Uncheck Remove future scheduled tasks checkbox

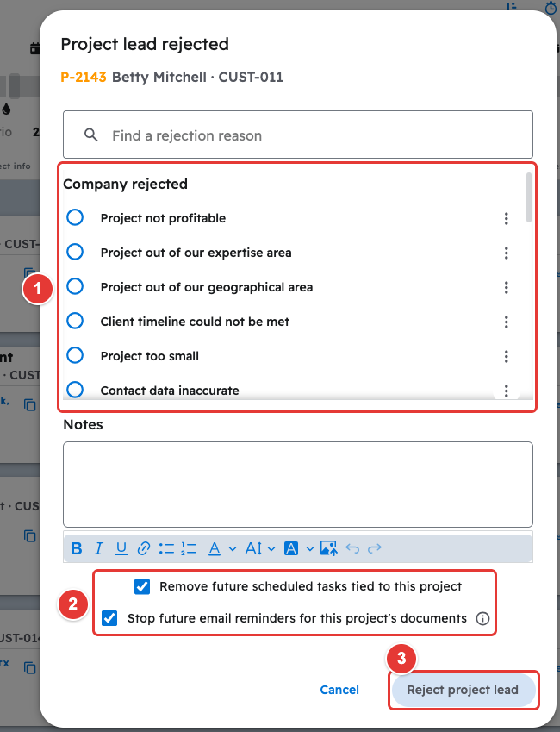click(142, 586)
